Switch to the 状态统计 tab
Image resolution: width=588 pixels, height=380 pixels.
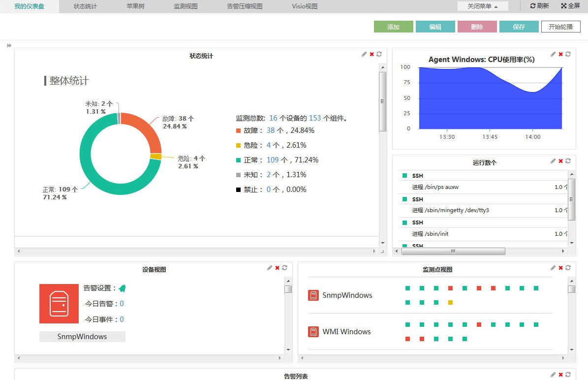pos(85,6)
